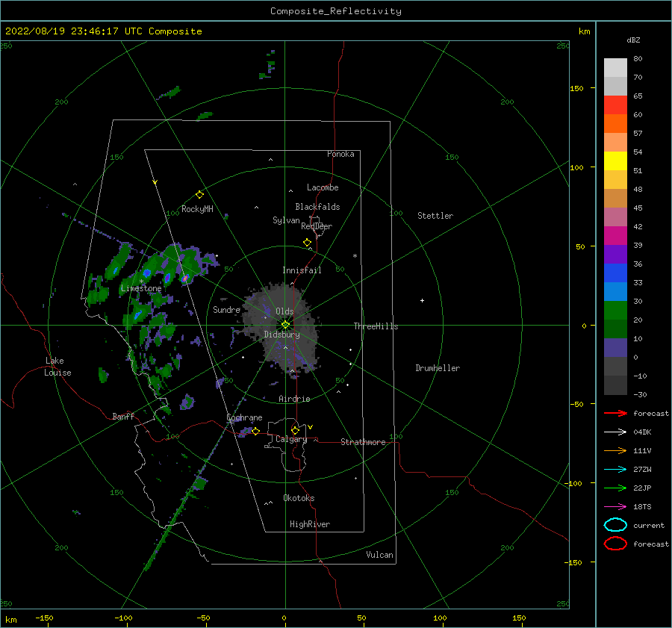Viewport: 672px width, 628px height.
Task: Click the RockyMH label
Action: [197, 209]
